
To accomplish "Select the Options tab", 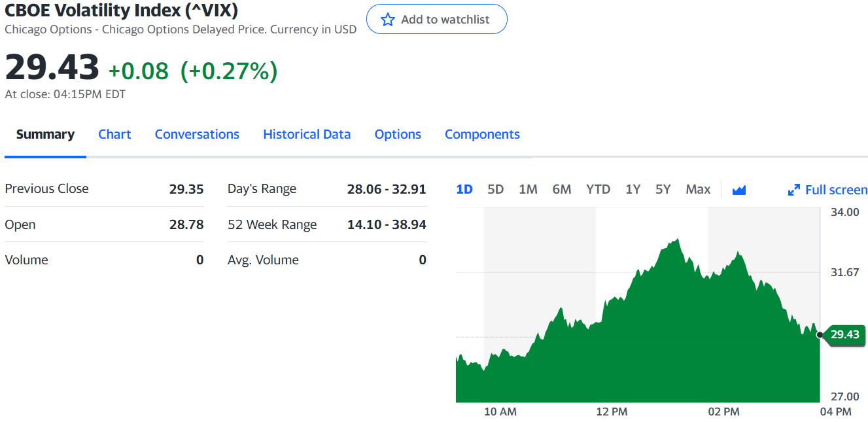I will [398, 134].
